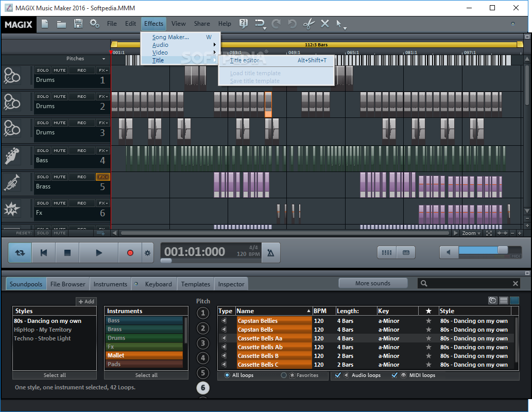Select the scissors split tool

(309, 24)
